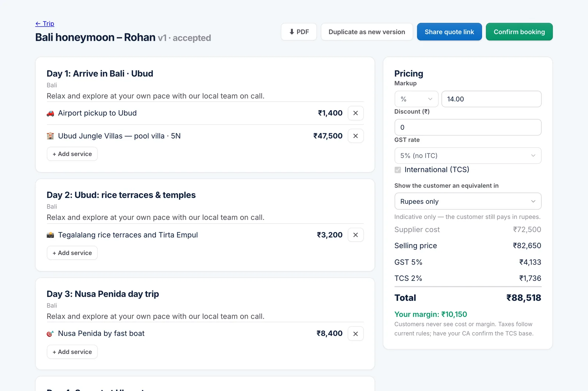Open the Rupees only currency dropdown
Viewport: 588px width, 391px height.
pyautogui.click(x=468, y=202)
